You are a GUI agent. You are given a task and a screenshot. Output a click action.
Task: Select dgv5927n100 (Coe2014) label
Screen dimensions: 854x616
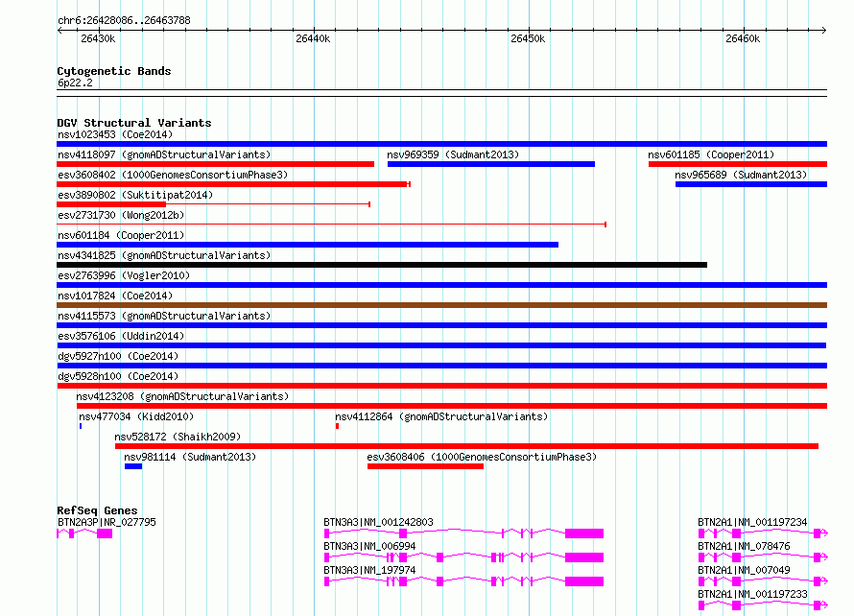[x=118, y=356]
